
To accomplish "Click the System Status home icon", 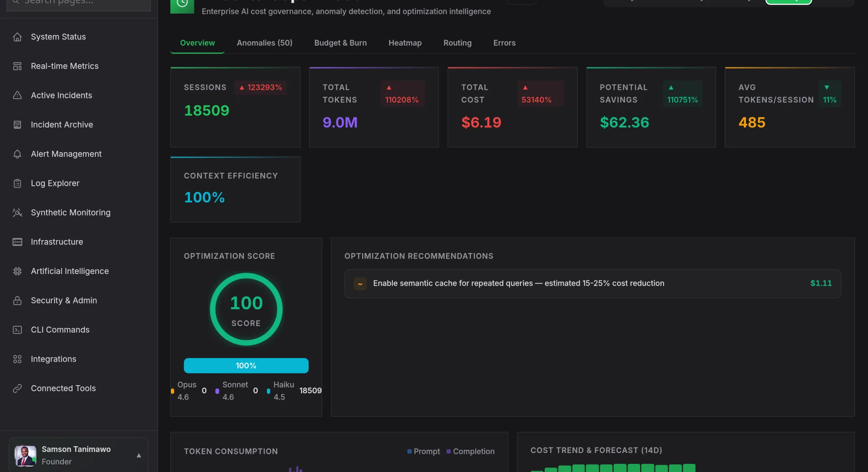I will click(x=17, y=37).
